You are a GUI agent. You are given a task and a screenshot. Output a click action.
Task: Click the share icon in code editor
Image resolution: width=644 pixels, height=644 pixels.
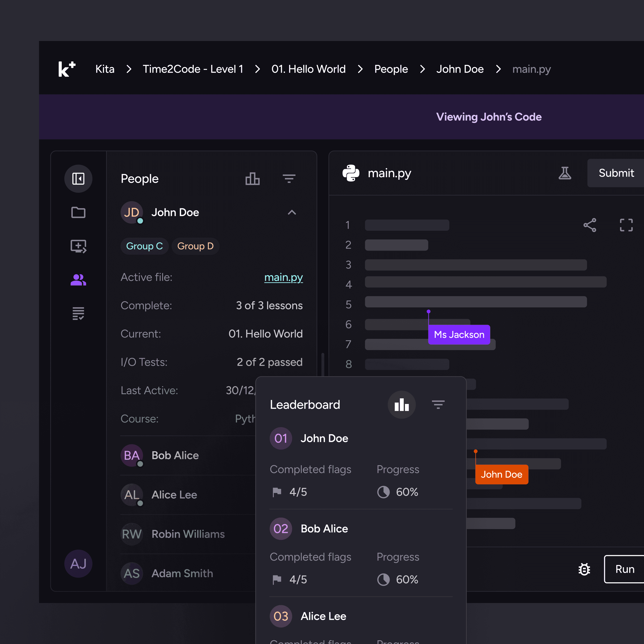[x=590, y=225]
